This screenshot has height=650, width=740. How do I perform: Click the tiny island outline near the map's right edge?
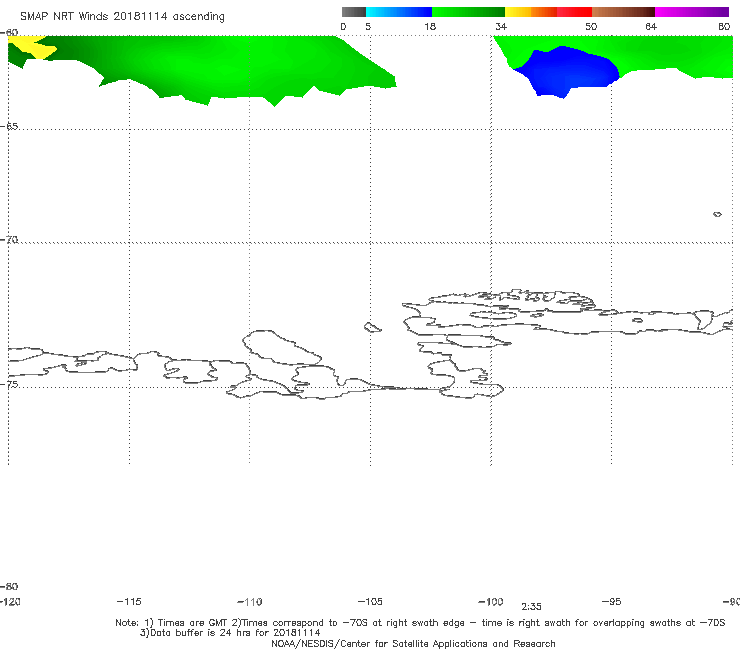[717, 214]
